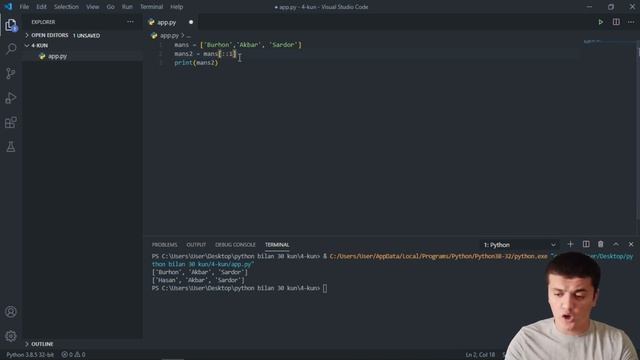Open app.py in explorer tree

click(x=57, y=56)
